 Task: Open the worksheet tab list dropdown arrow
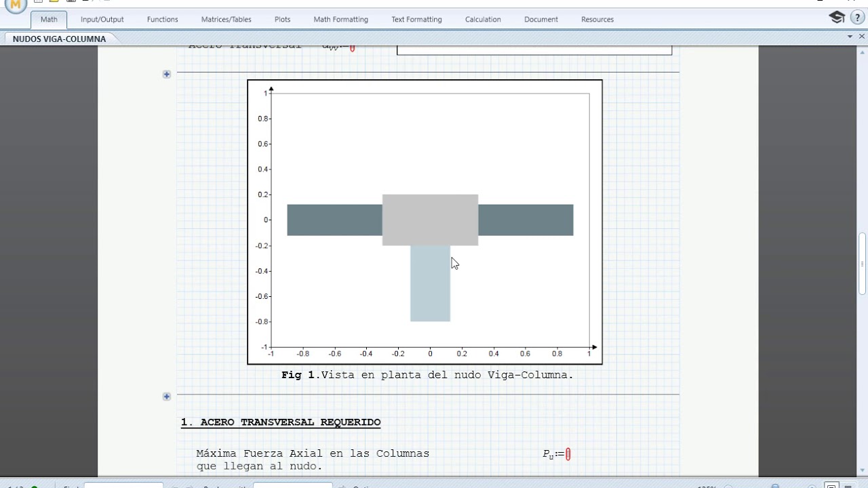click(850, 37)
